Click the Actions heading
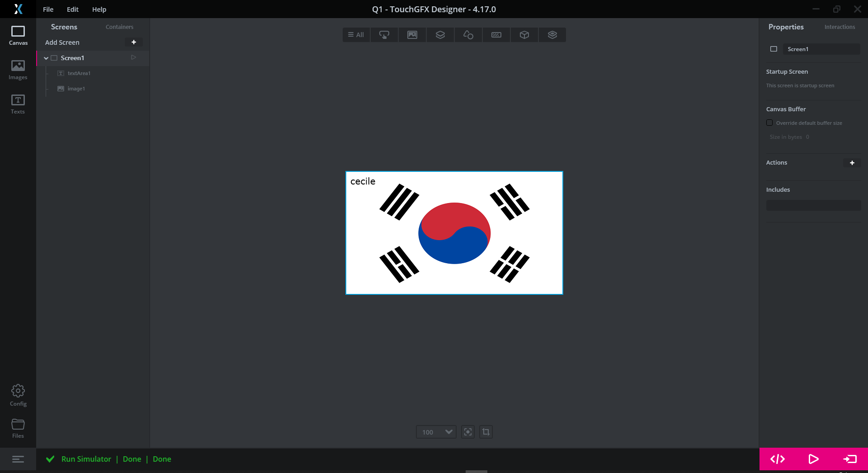Viewport: 868px width, 473px height. click(777, 162)
